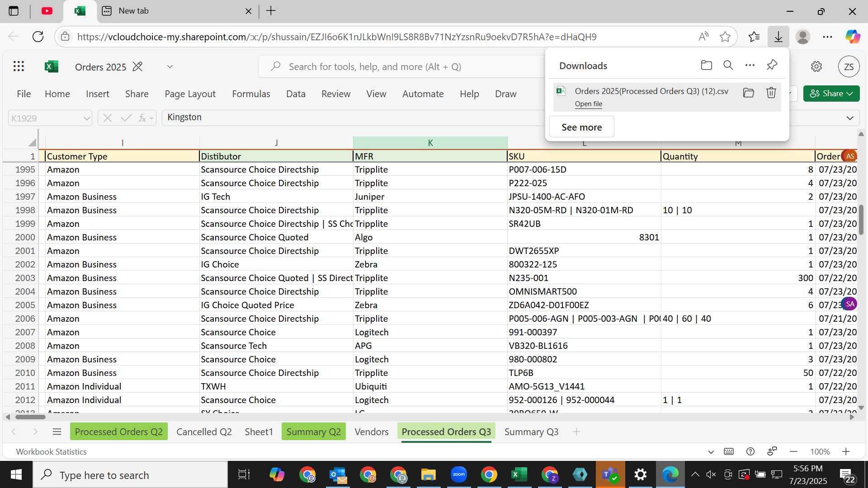Show the CSV file in folder
Viewport: 868px width, 488px height.
pos(749,93)
